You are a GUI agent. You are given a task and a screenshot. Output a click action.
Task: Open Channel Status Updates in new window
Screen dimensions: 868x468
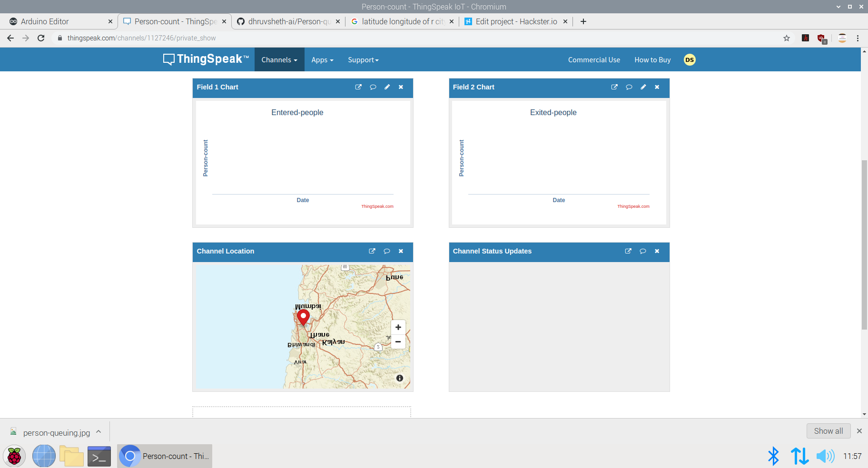[x=628, y=251]
